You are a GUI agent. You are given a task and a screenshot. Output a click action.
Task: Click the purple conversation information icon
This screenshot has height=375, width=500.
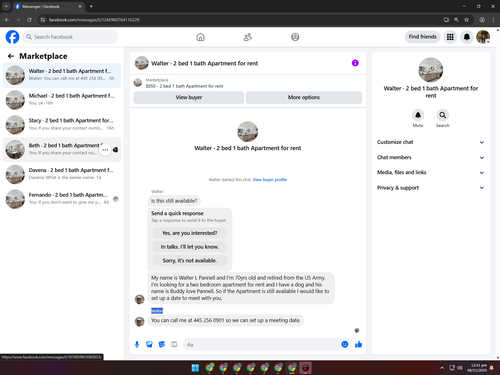tap(355, 63)
